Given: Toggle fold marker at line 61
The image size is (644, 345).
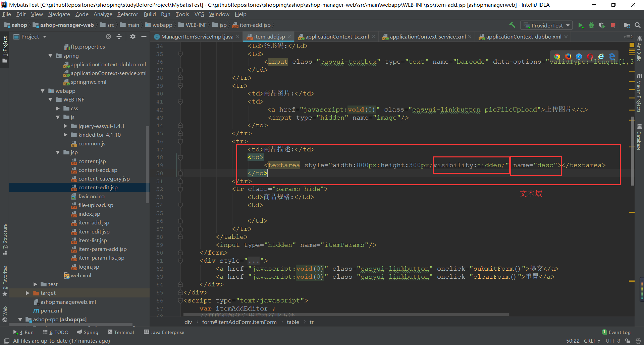Looking at the screenshot, I should tap(180, 261).
